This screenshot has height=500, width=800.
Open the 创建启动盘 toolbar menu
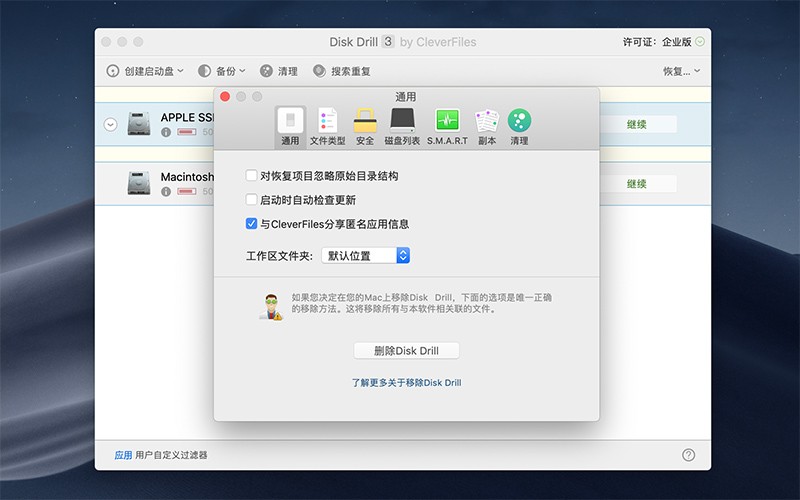145,71
